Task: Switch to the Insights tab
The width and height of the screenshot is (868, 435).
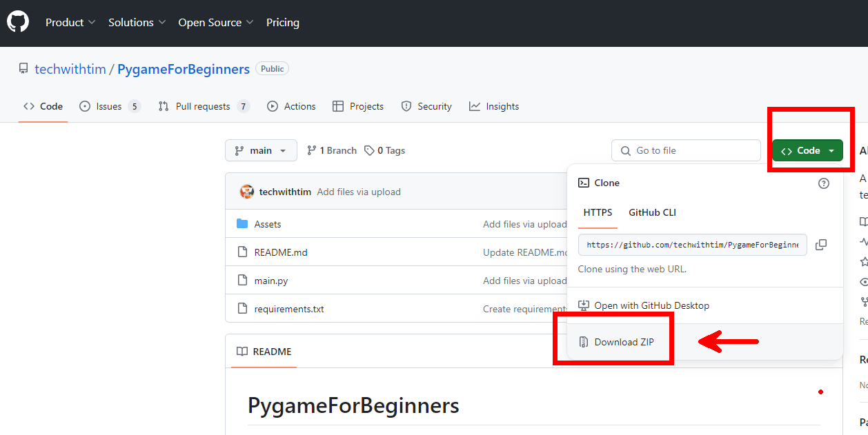Action: [494, 106]
